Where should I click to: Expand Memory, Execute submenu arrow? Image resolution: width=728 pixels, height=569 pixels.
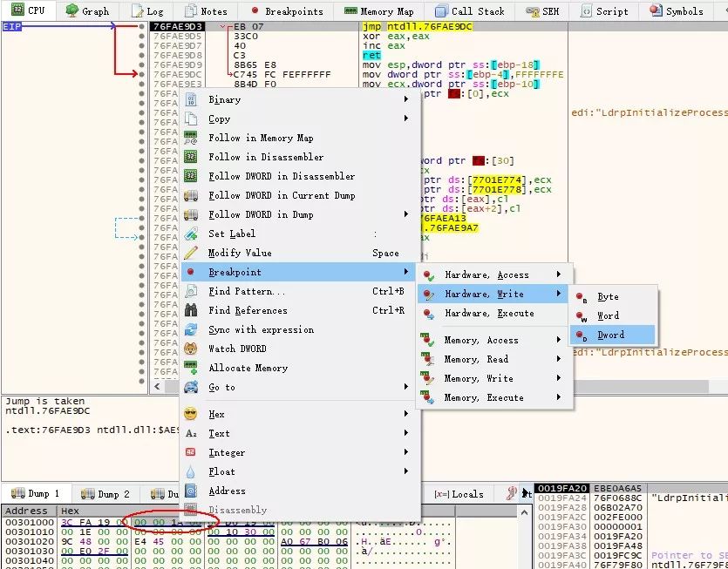[559, 397]
